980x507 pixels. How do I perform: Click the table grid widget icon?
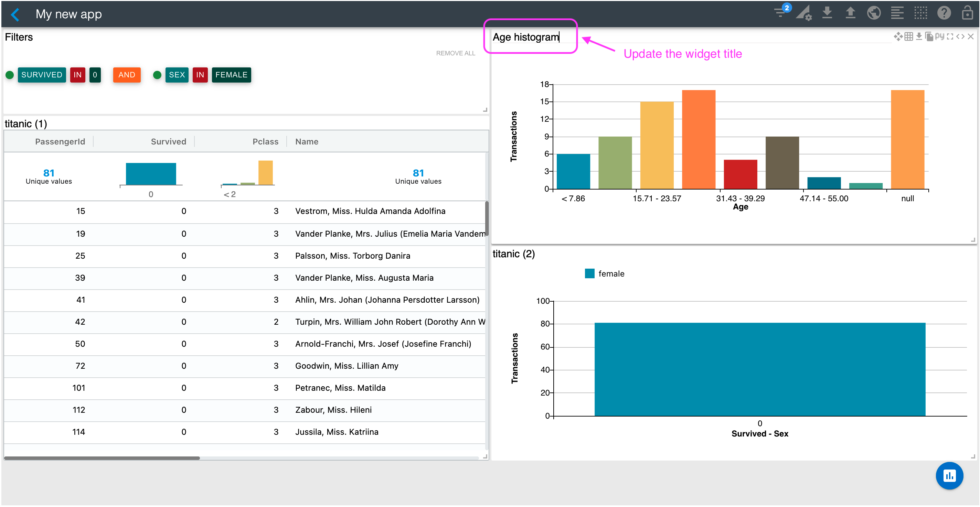[908, 36]
